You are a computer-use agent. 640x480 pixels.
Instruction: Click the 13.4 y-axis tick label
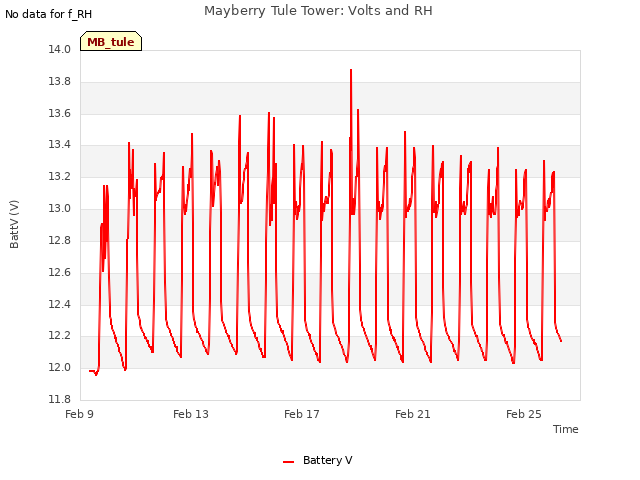pyautogui.click(x=60, y=144)
